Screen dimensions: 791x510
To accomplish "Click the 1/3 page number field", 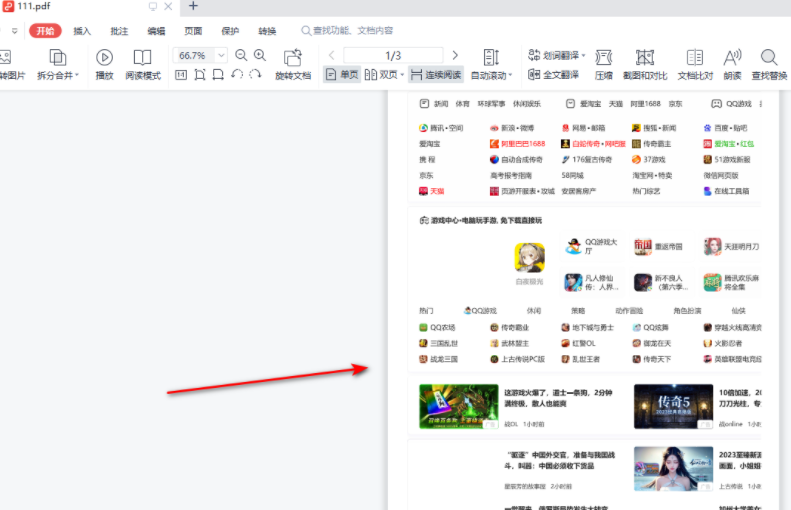I will 393,55.
